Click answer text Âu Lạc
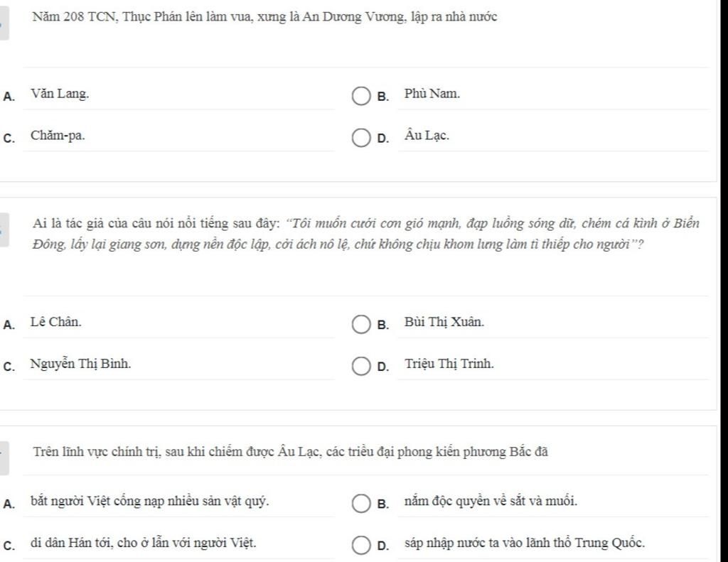 427,135
